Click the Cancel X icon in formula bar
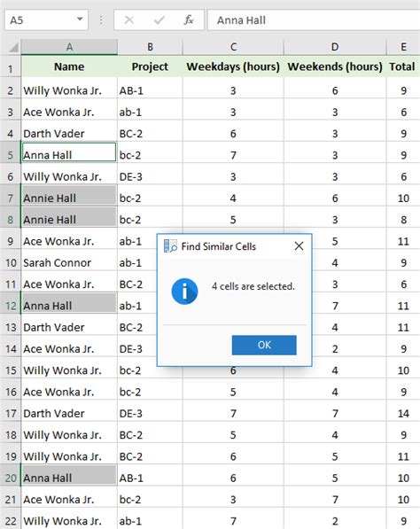 [129, 19]
